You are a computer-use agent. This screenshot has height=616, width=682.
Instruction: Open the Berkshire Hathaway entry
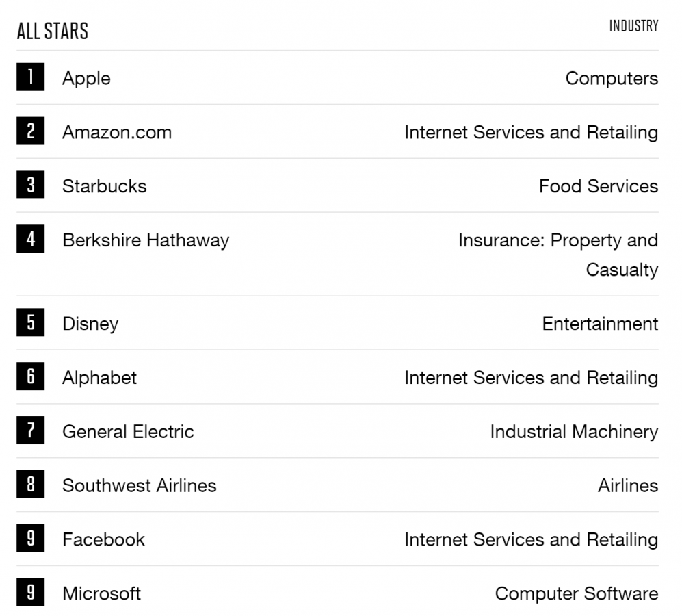[146, 241]
